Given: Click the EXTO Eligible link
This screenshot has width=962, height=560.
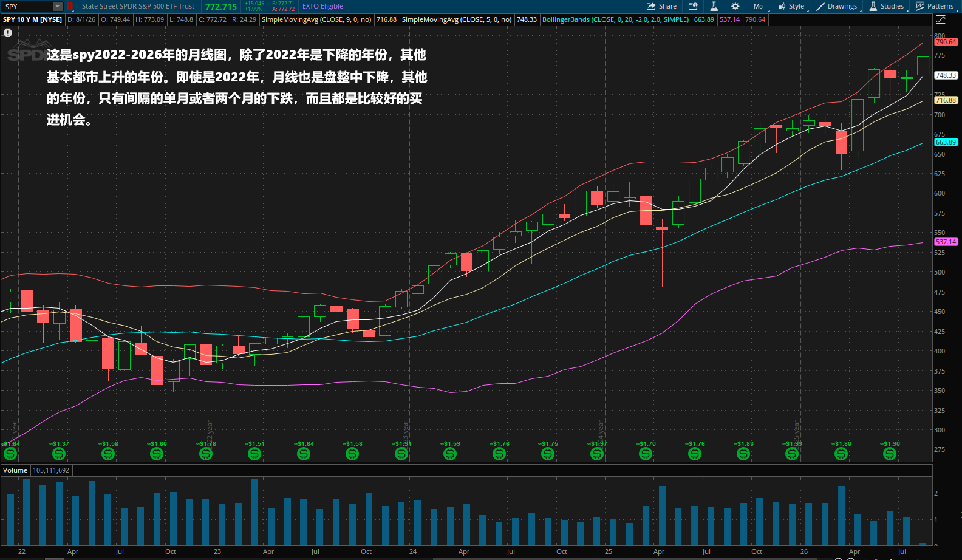Looking at the screenshot, I should click(322, 6).
